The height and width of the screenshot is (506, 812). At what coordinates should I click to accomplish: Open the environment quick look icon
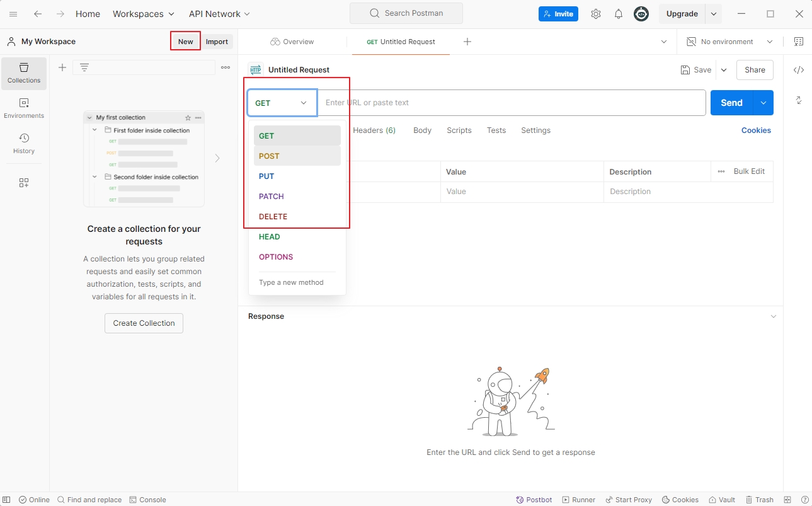coord(799,42)
